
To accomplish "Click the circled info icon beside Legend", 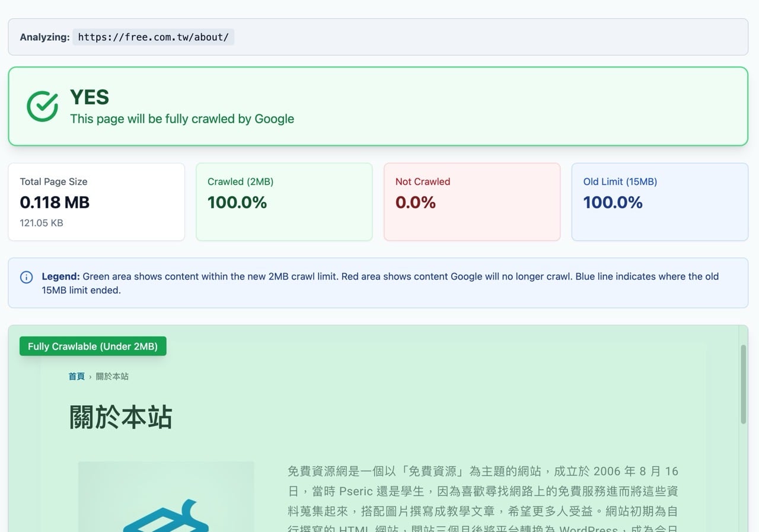I will coord(26,277).
